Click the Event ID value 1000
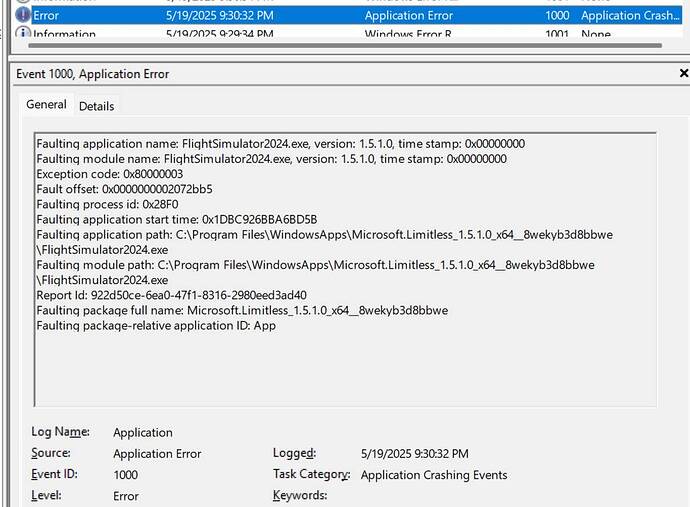Image resolution: width=690 pixels, height=507 pixels. tap(126, 475)
